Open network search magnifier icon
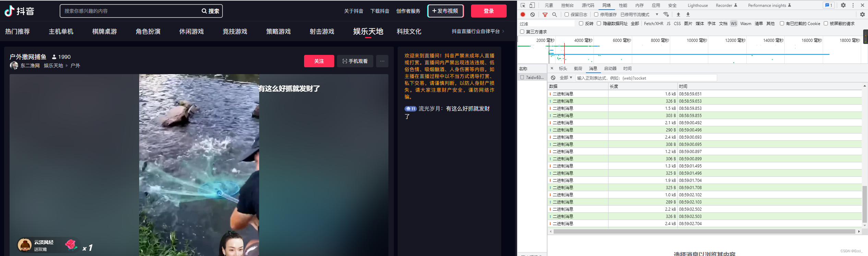 click(x=554, y=14)
